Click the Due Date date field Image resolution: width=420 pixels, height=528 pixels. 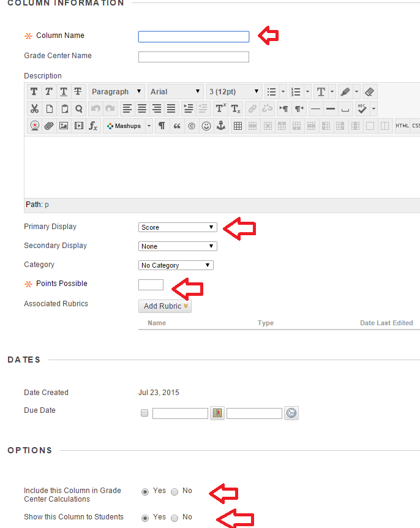coord(180,413)
